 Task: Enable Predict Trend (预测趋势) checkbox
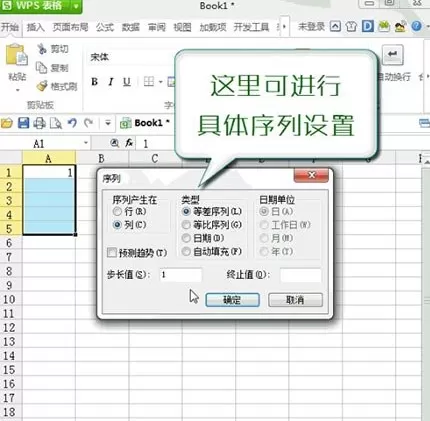pos(112,253)
